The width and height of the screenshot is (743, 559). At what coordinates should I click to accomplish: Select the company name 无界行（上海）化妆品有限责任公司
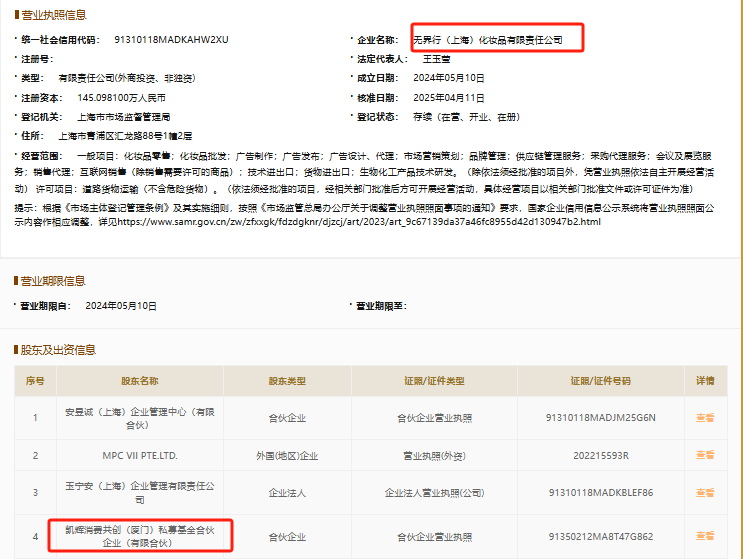488,40
